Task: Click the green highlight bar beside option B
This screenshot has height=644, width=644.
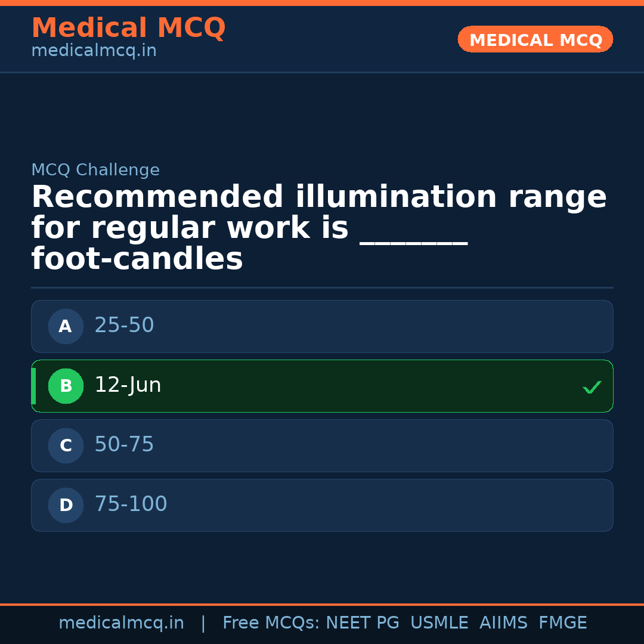Action: tap(33, 386)
